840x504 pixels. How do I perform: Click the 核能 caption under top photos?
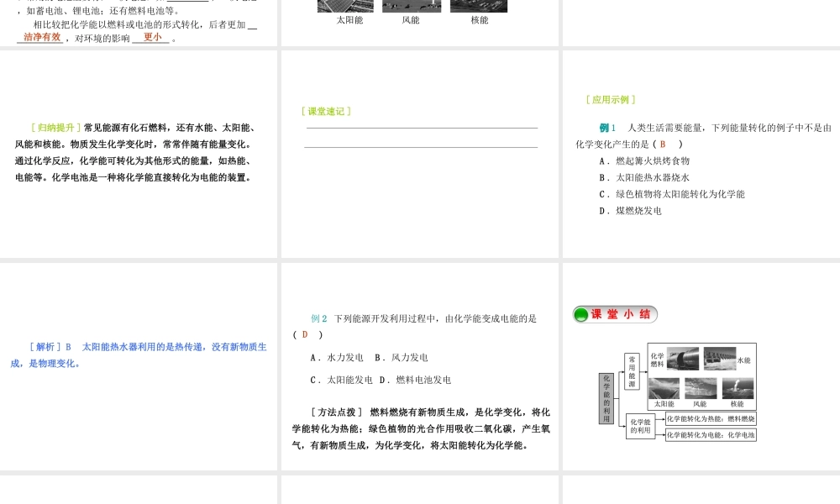480,20
